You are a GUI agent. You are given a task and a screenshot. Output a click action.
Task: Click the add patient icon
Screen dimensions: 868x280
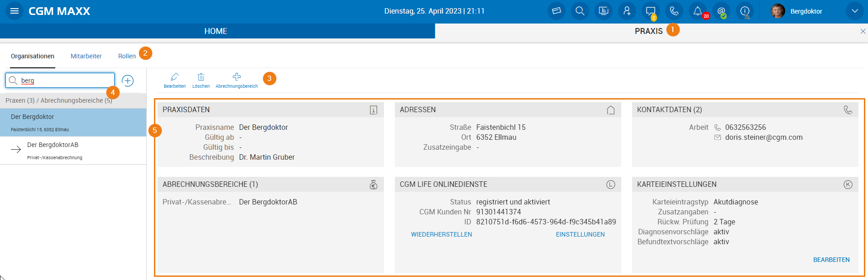click(x=627, y=11)
